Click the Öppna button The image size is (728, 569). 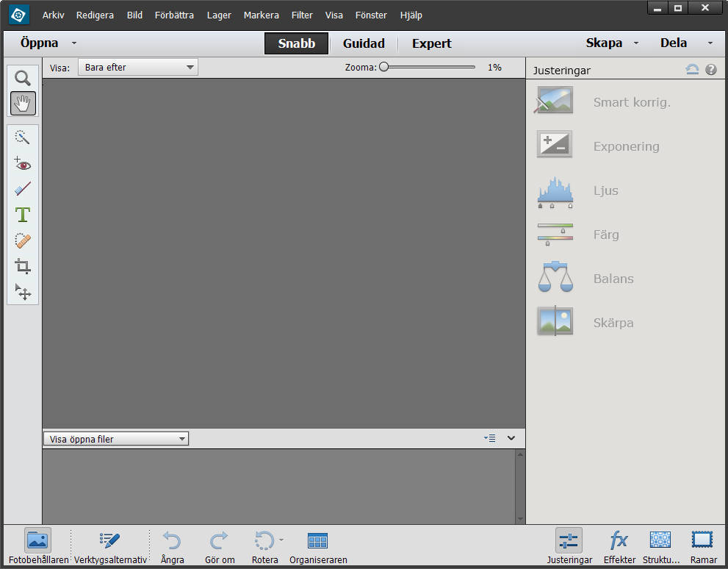[40, 43]
